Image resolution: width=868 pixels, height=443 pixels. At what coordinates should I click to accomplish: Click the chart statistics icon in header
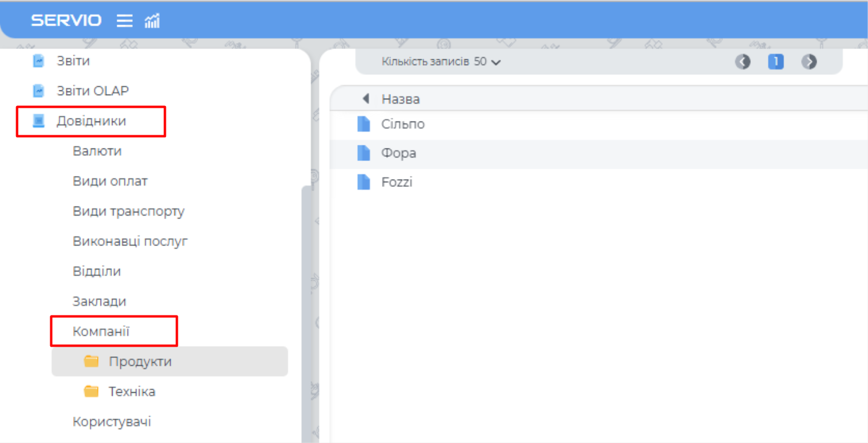coord(152,21)
